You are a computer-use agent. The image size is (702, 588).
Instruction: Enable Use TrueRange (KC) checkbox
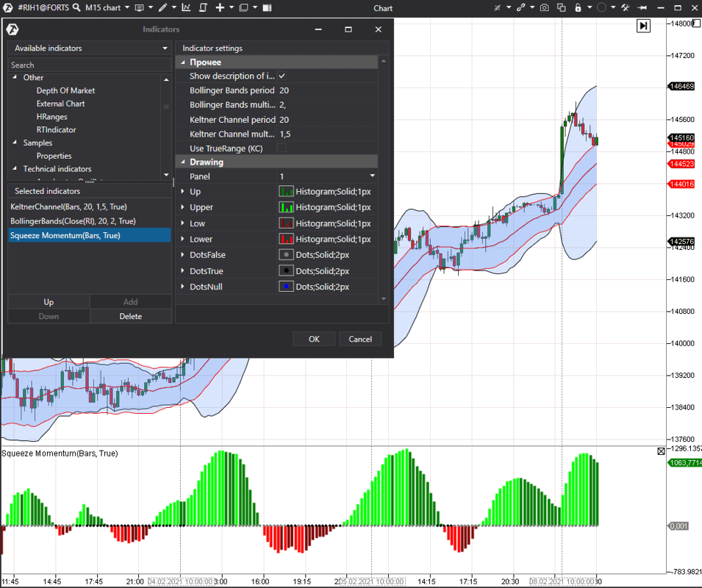pyautogui.click(x=282, y=148)
